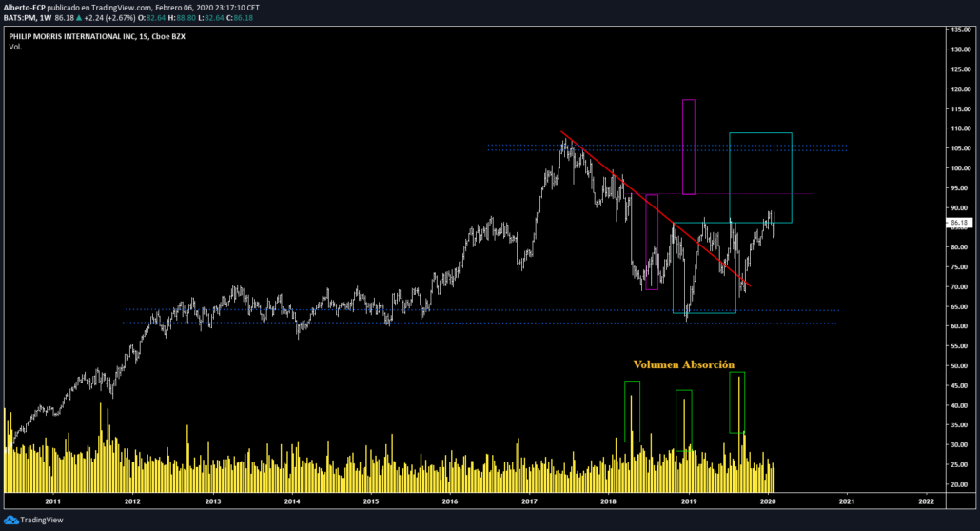Click the 2014 year label on time axis

tap(292, 501)
